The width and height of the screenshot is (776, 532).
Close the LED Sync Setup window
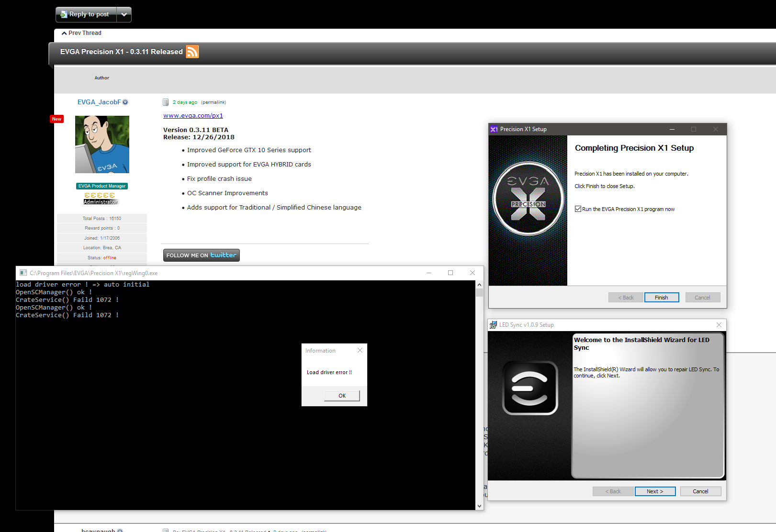pos(719,325)
